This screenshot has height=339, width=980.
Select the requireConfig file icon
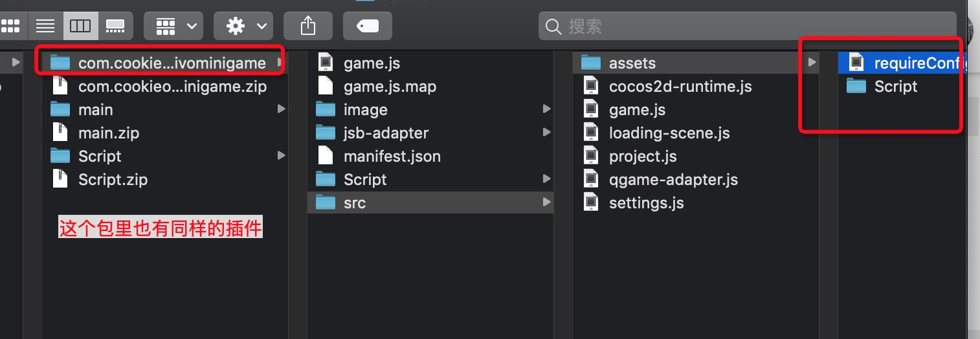856,63
